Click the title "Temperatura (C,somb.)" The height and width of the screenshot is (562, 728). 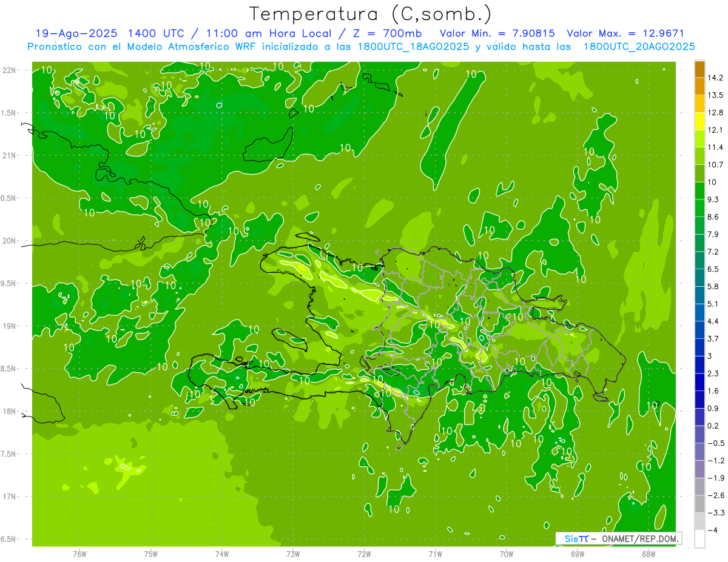370,14
